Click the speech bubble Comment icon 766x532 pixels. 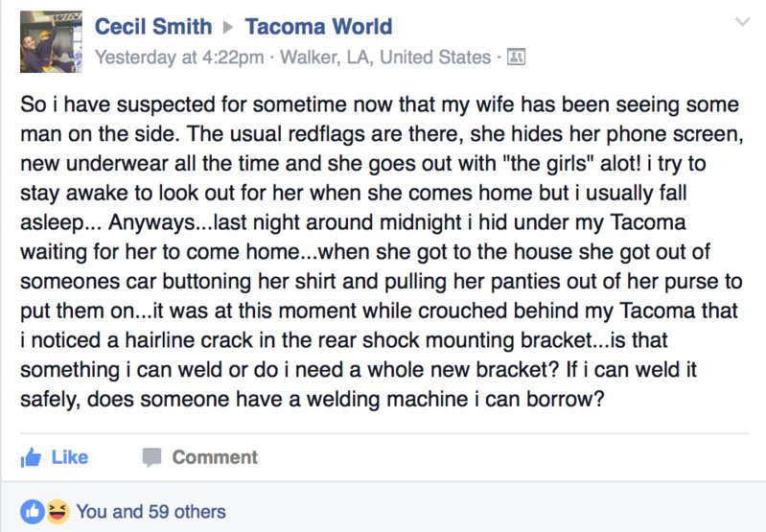(151, 458)
